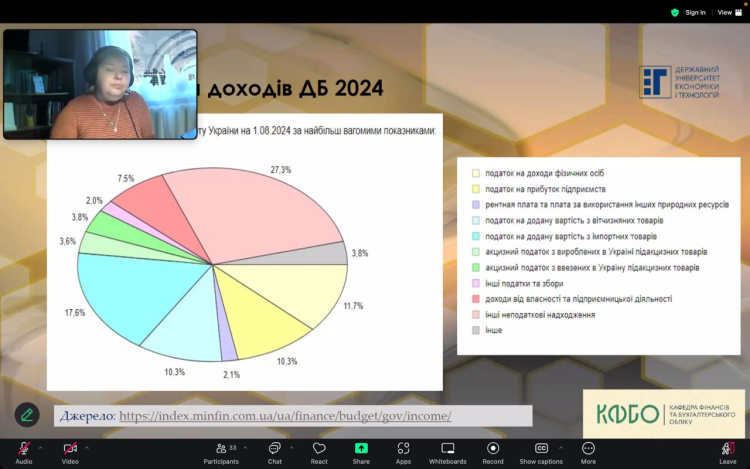Click the green encryption shield icon
The height and width of the screenshot is (469, 750).
675,12
